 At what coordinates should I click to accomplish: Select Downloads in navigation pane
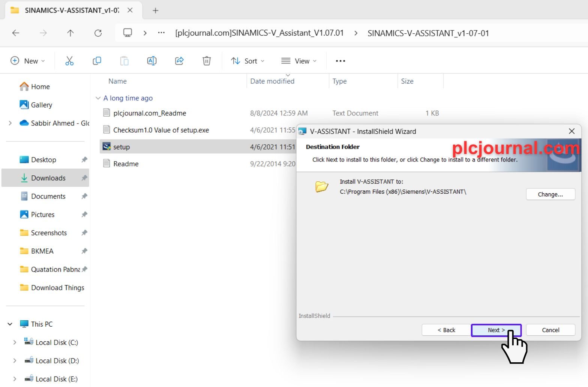[45, 178]
